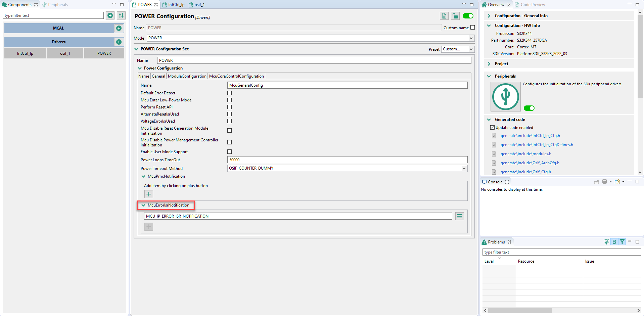Image resolution: width=644 pixels, height=316 pixels.
Task: Open the Preset Custom dropdown
Action: [457, 49]
